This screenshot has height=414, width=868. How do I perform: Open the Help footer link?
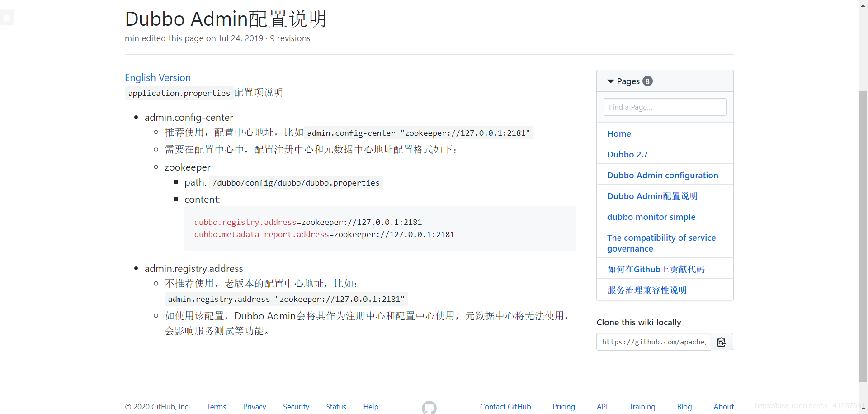371,407
